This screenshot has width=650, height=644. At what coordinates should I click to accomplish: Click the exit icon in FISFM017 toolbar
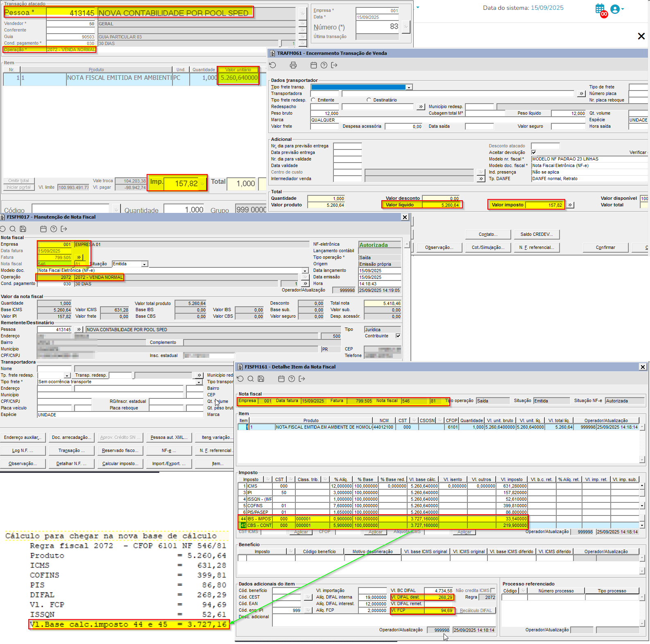point(64,229)
